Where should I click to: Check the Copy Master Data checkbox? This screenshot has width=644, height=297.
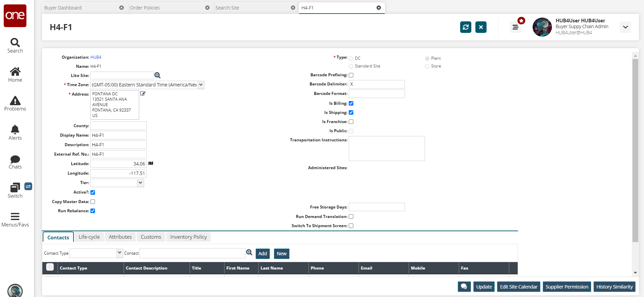(93, 202)
